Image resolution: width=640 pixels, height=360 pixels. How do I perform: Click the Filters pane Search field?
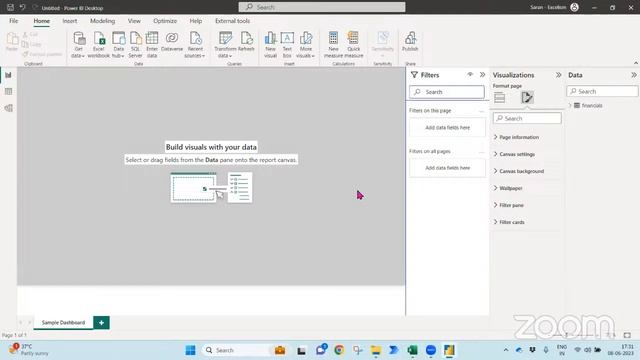447,92
